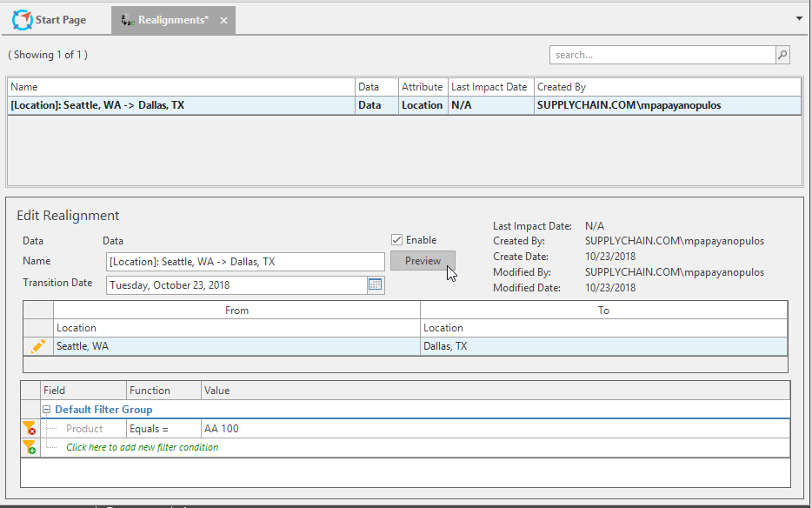Sort by the Data column header
This screenshot has width=812, height=508.
377,87
